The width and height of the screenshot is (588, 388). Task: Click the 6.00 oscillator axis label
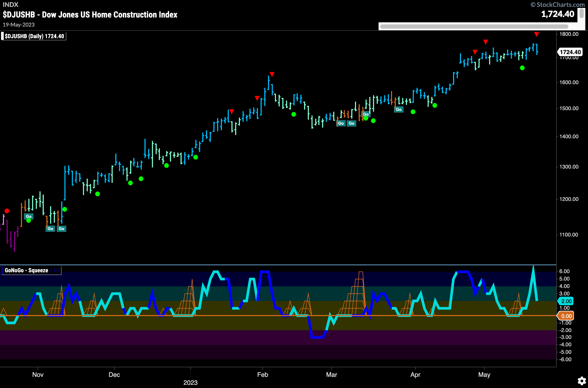pos(564,271)
